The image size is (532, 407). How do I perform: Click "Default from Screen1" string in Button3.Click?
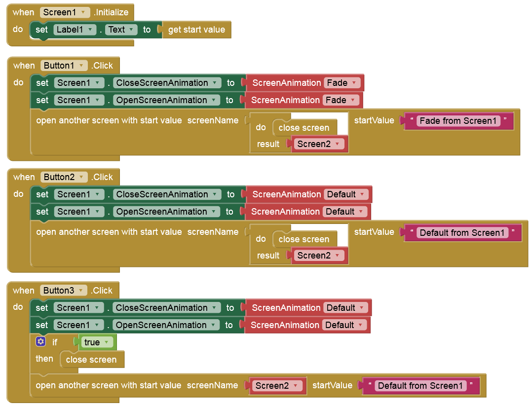[420, 386]
